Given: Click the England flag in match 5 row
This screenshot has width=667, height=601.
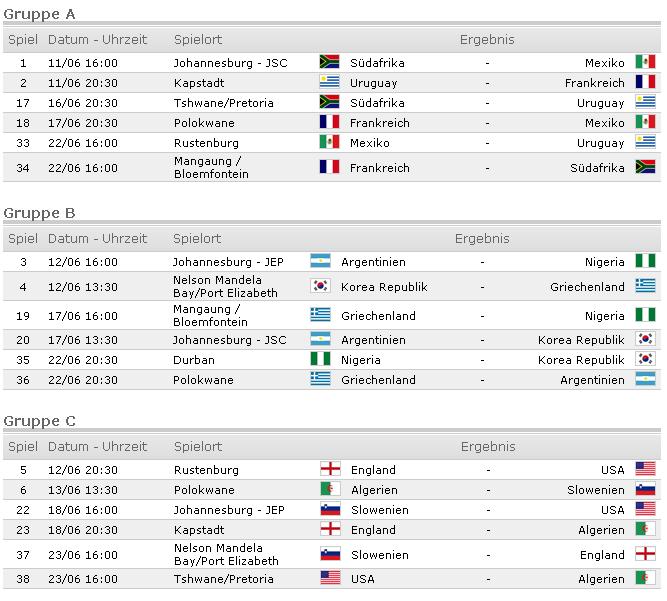Looking at the screenshot, I should tap(330, 470).
